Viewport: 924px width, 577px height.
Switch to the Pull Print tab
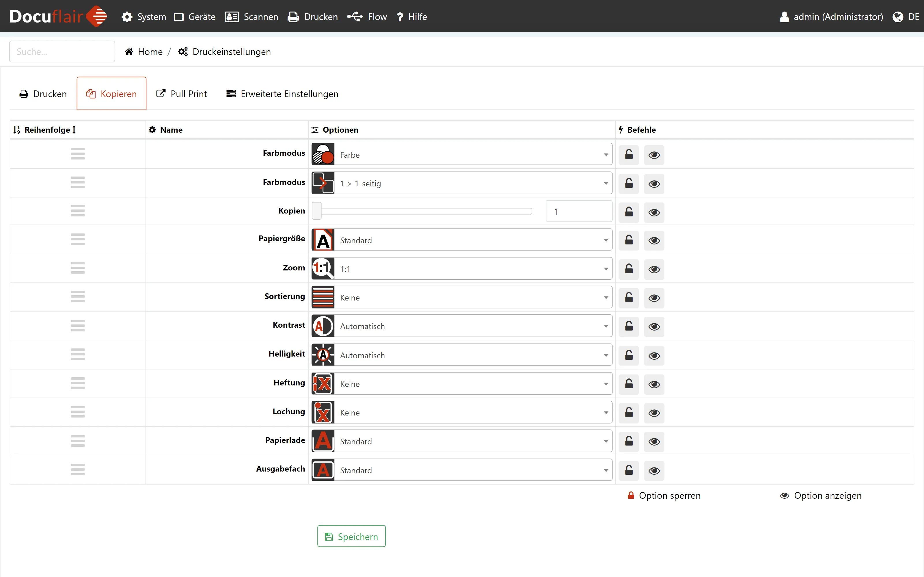tap(182, 94)
